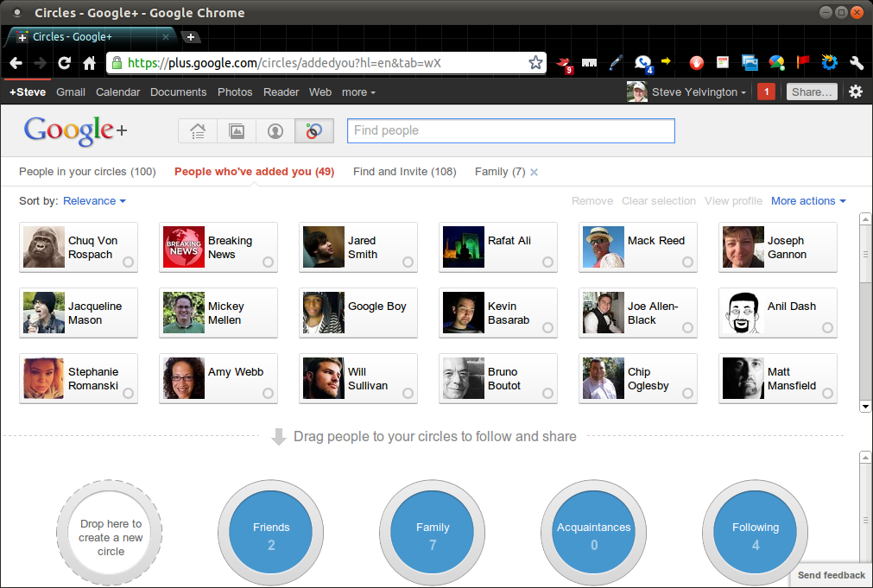Viewport: 873px width, 588px height.
Task: Click the Remove link
Action: (592, 201)
